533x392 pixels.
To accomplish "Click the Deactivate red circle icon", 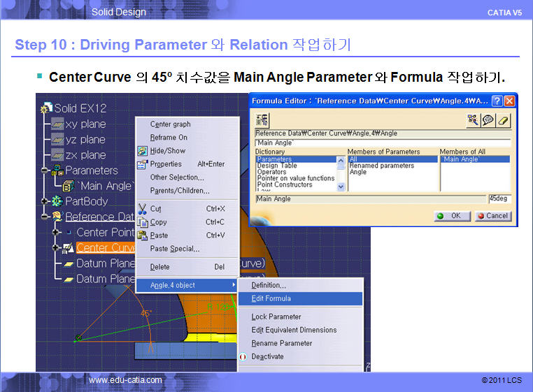I will tap(243, 356).
